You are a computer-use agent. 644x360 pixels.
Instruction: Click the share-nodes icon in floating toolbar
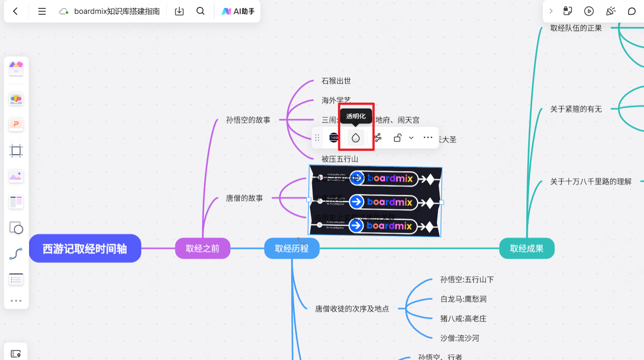click(x=378, y=138)
